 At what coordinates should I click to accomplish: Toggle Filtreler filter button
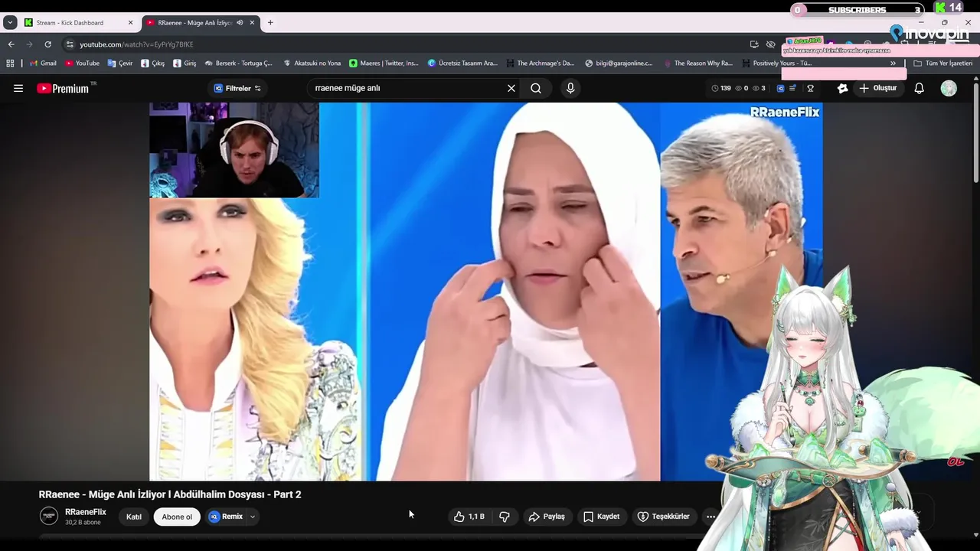[x=237, y=88]
